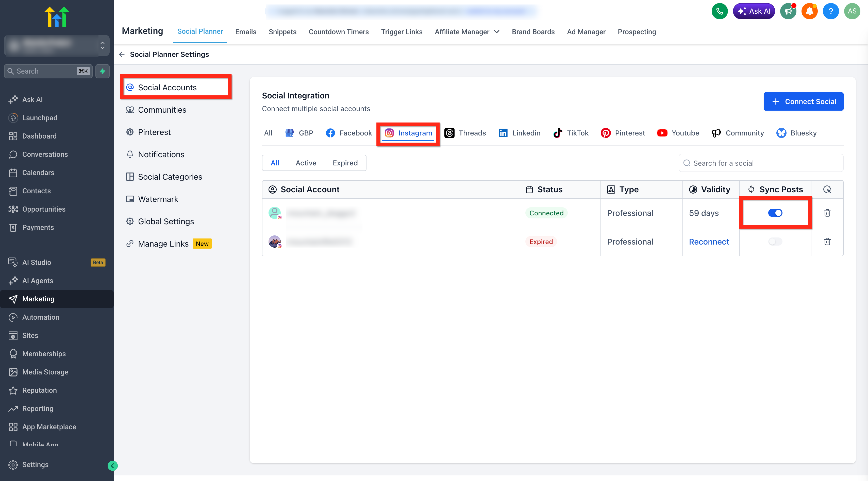Viewport: 868px width, 481px height.
Task: Go back using the Social Planner Settings arrow
Action: (x=122, y=54)
